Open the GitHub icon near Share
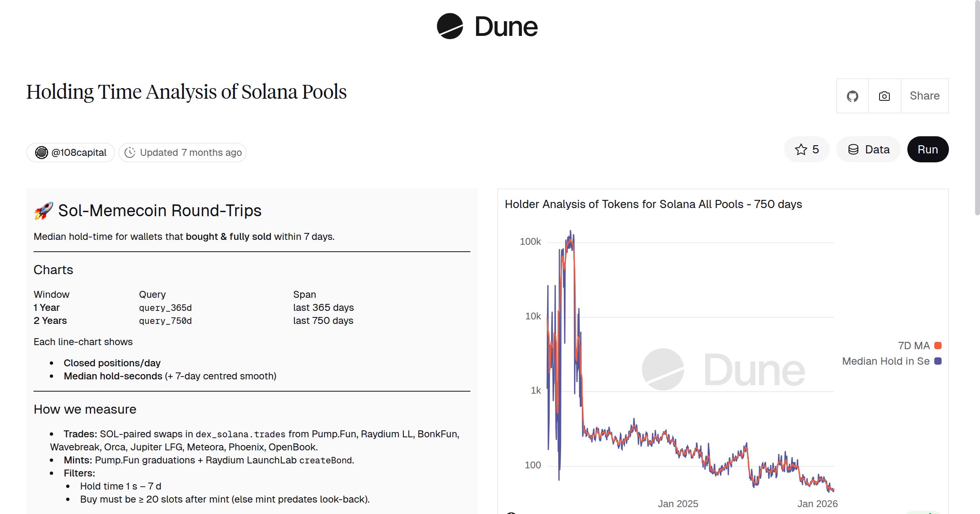The width and height of the screenshot is (980, 514). [853, 96]
